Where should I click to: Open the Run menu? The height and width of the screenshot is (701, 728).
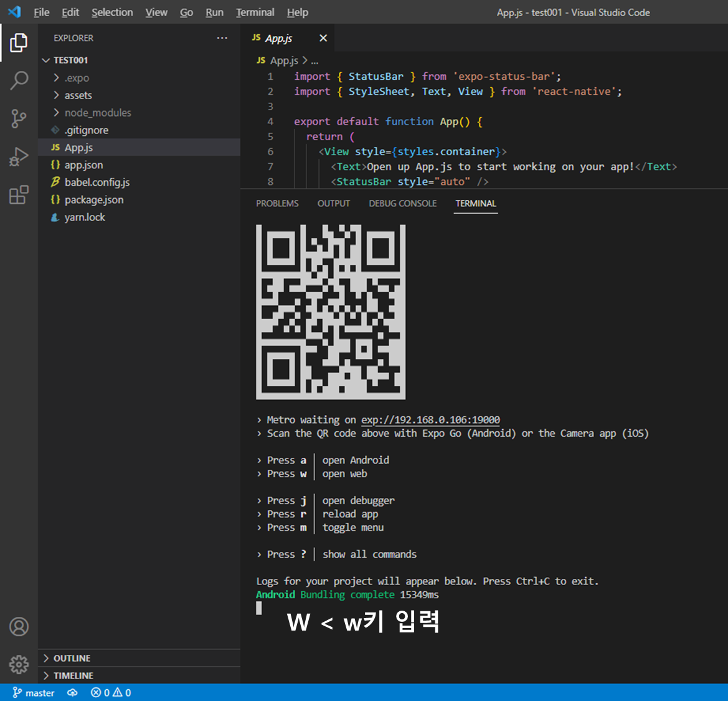pyautogui.click(x=214, y=12)
